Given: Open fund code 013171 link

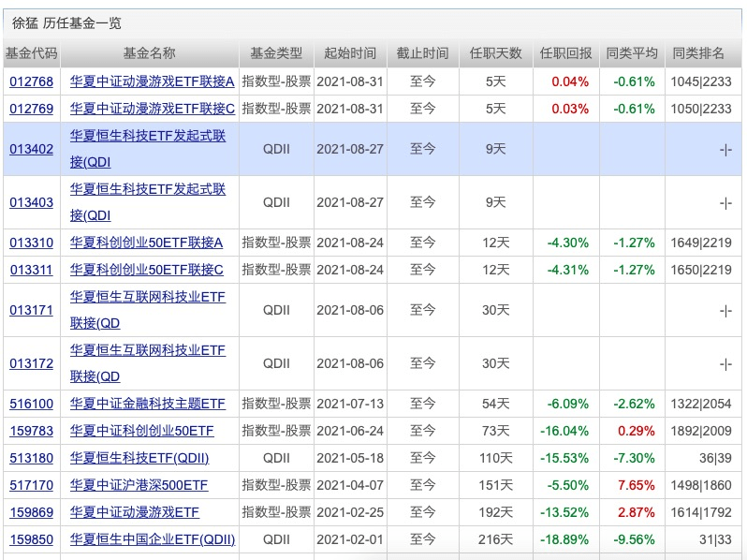Looking at the screenshot, I should pyautogui.click(x=31, y=310).
